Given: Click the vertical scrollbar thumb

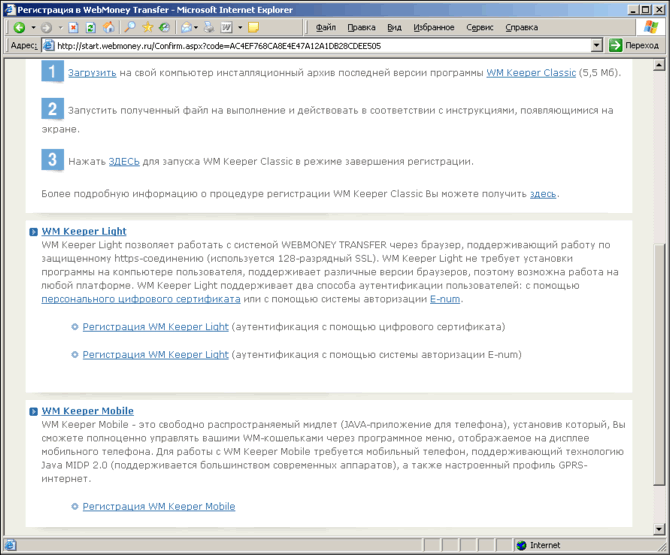Looking at the screenshot, I should coord(659,364).
